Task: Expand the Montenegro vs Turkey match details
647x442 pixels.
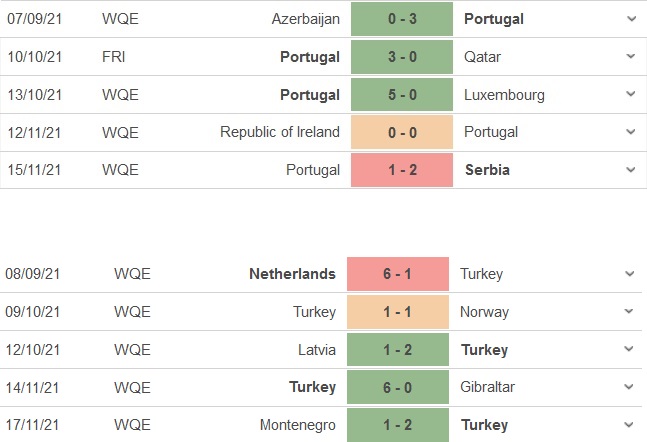Action: 630,425
